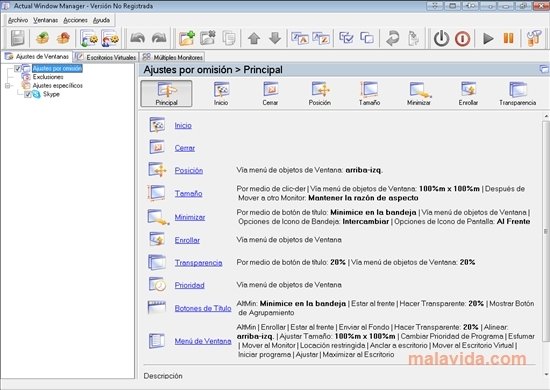Screen dimensions: 550x390
Task: Click the new folder with plus icon
Action: coord(187,38)
